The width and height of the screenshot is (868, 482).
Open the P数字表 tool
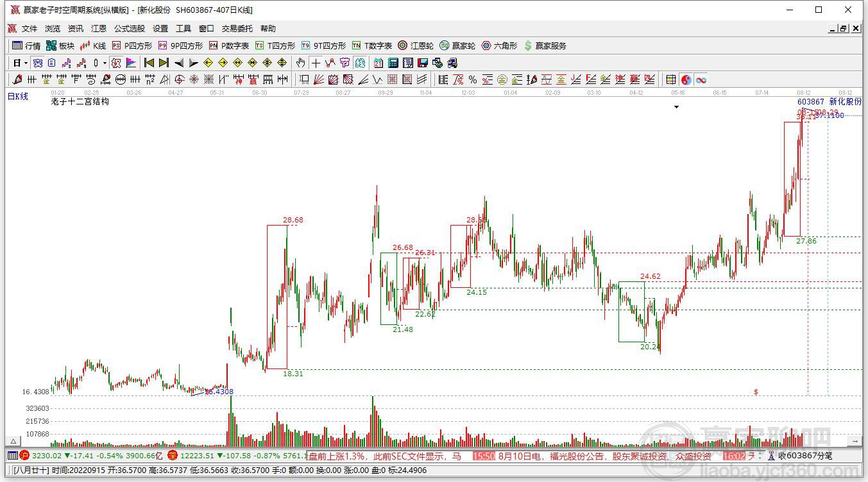click(x=229, y=46)
